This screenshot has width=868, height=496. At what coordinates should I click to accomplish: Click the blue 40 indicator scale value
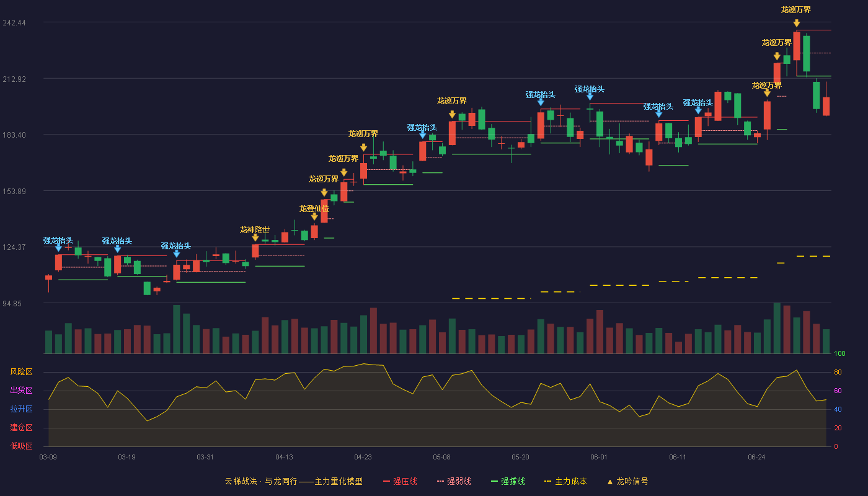click(x=838, y=409)
